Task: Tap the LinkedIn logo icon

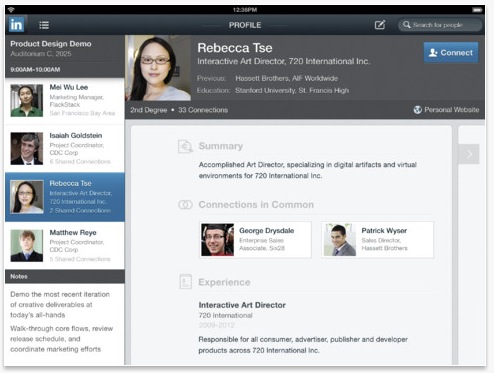Action: point(16,25)
